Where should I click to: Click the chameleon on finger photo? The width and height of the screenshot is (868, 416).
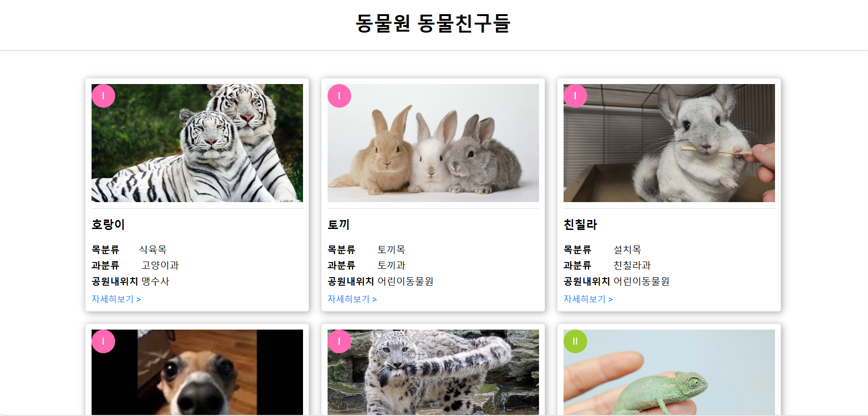click(669, 373)
